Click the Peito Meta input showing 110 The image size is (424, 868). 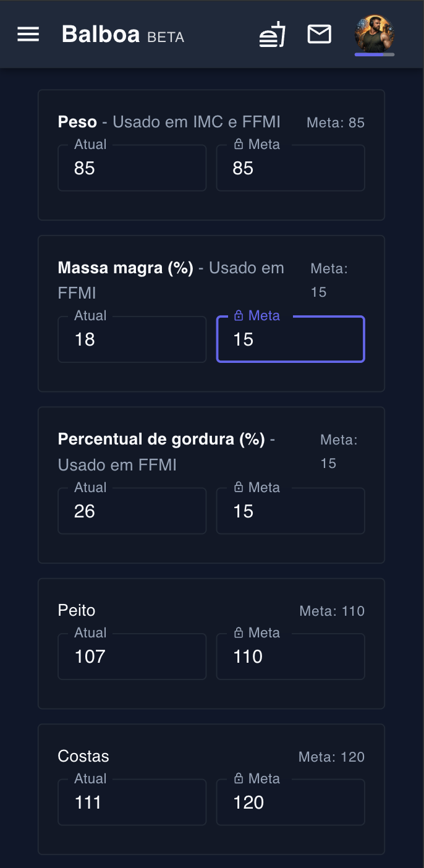pos(290,656)
